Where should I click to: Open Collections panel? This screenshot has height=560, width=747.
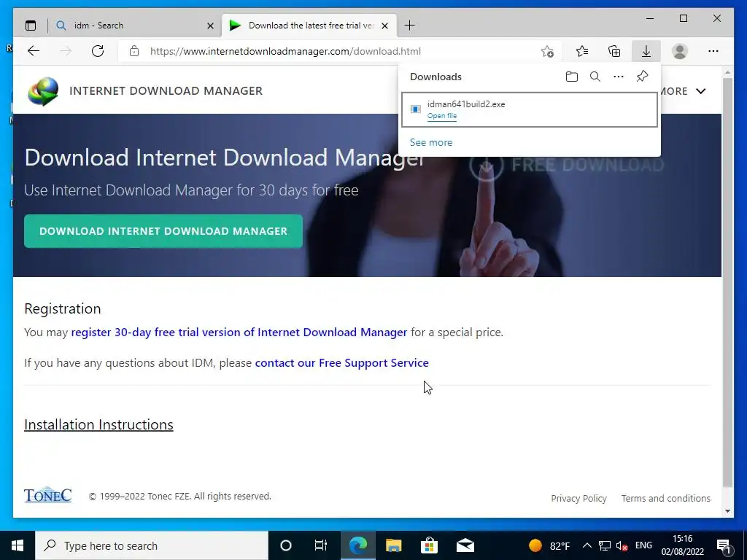click(614, 51)
